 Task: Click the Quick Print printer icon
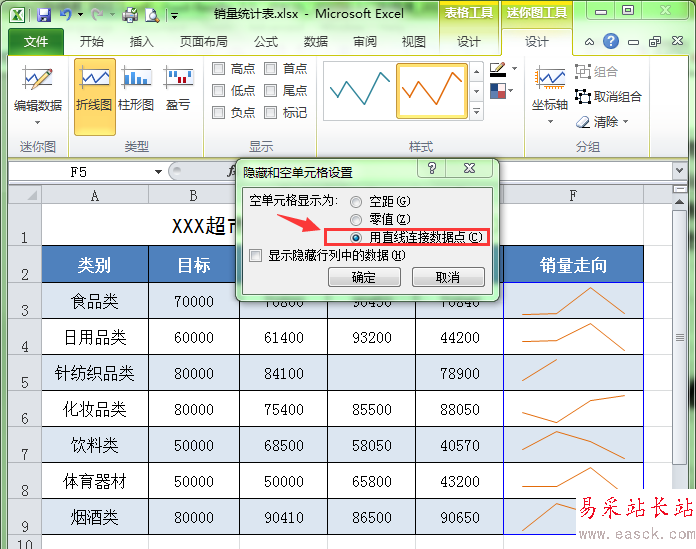[130, 16]
